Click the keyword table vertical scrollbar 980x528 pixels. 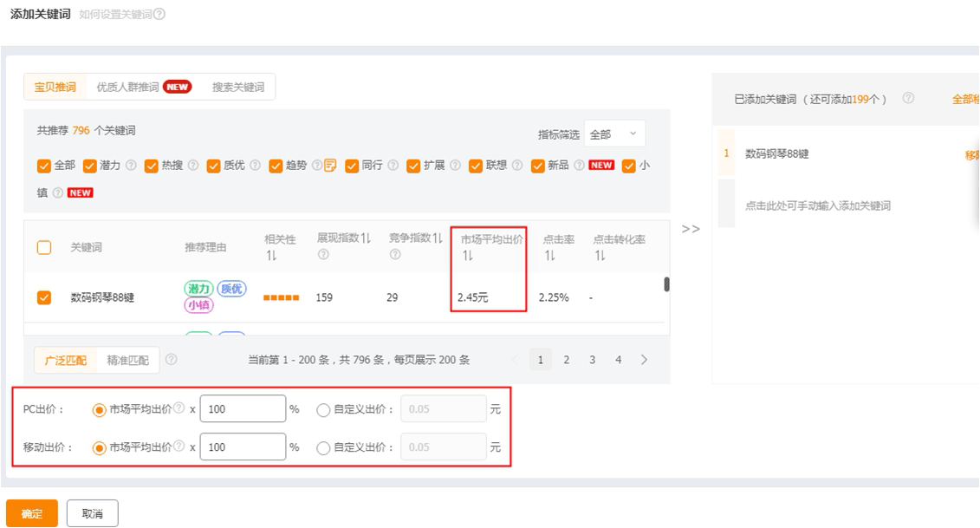coord(666,284)
